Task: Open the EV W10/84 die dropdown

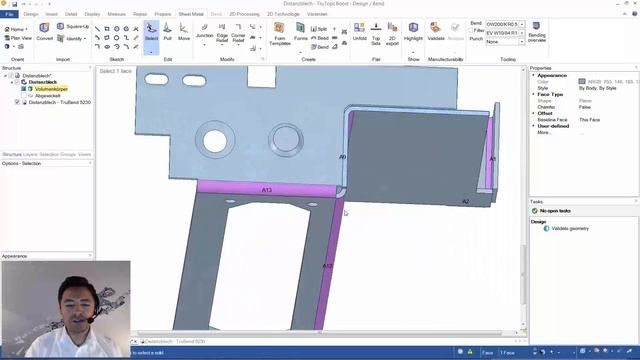Action: (x=522, y=33)
